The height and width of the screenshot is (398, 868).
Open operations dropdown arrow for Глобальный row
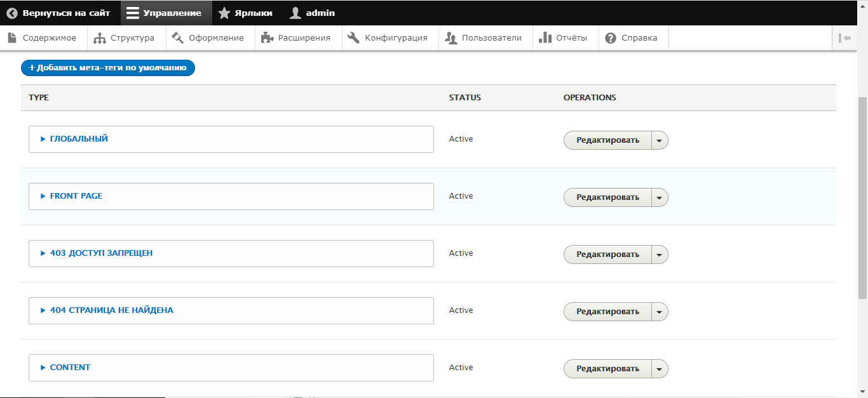point(660,140)
